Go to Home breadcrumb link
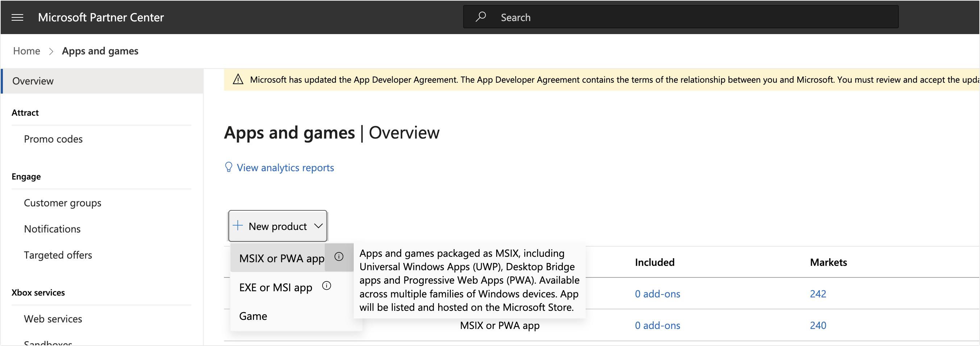980x346 pixels. [x=26, y=51]
